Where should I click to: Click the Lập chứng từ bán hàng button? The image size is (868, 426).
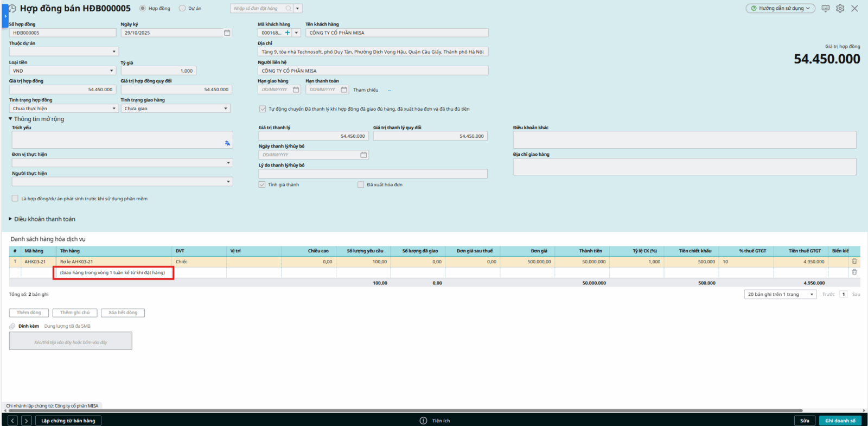coord(68,421)
